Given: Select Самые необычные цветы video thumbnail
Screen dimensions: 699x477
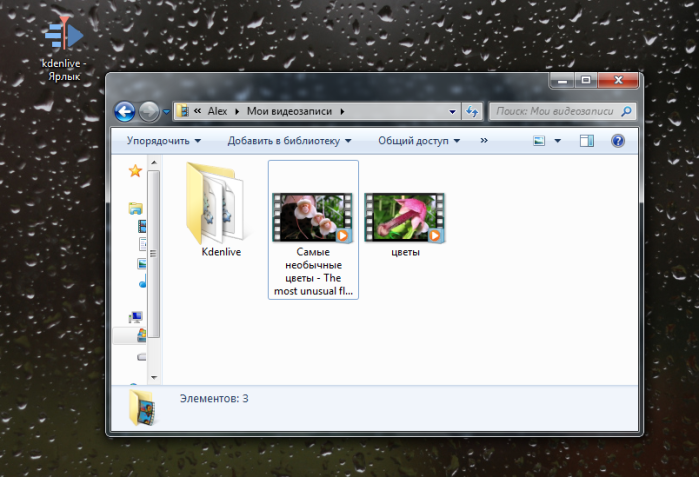Looking at the screenshot, I should (313, 218).
